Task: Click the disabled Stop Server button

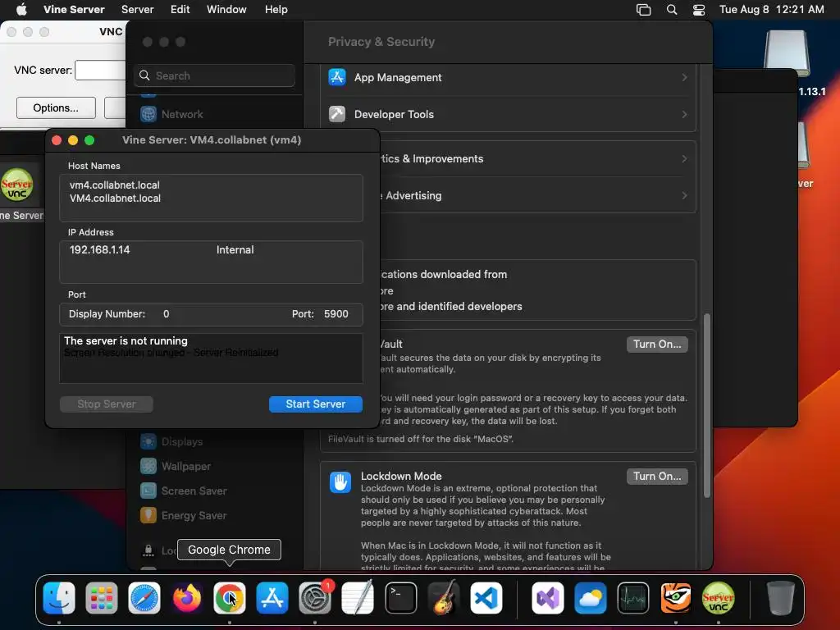Action: [107, 404]
